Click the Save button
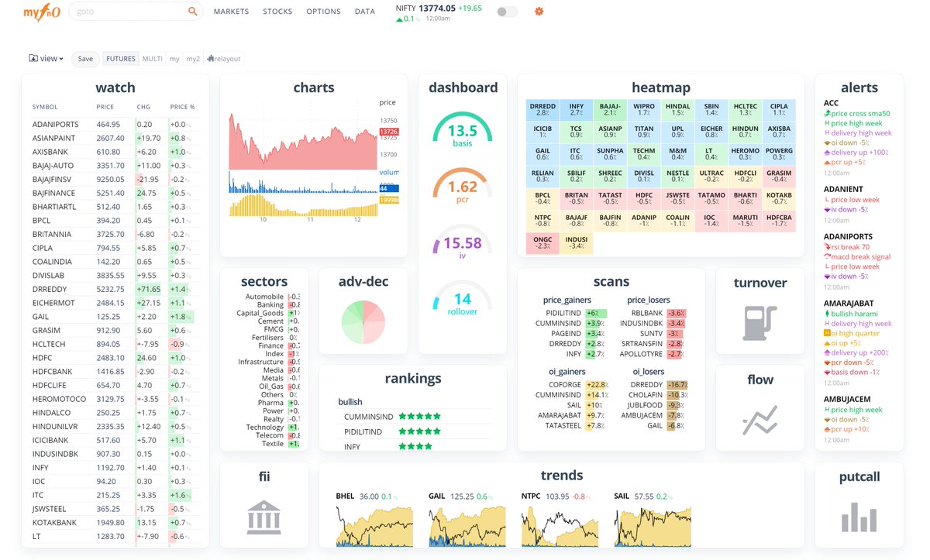The image size is (930, 560). (85, 59)
